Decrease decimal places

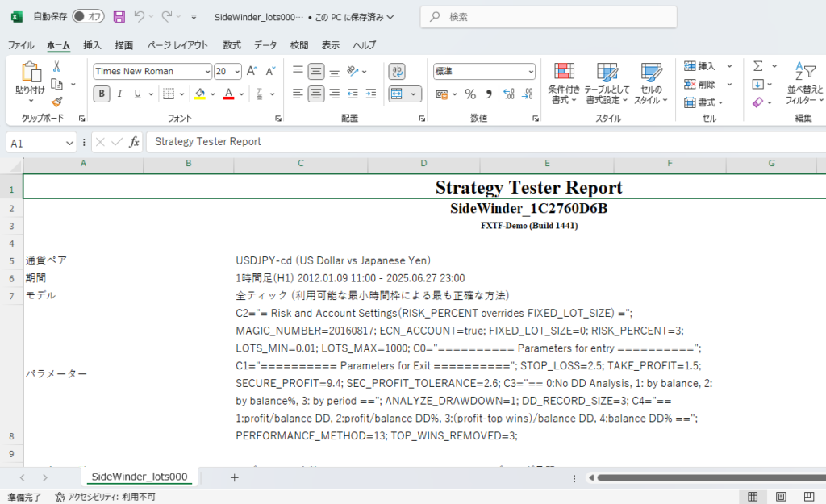528,94
